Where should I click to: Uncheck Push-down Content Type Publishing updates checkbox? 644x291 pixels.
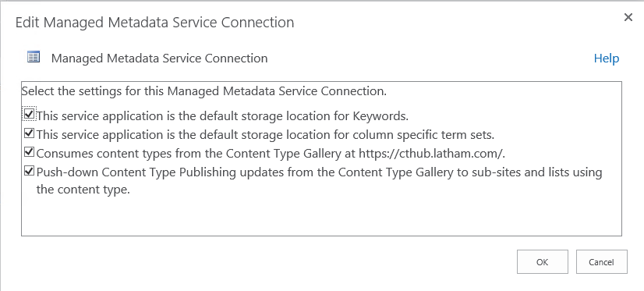pyautogui.click(x=29, y=171)
